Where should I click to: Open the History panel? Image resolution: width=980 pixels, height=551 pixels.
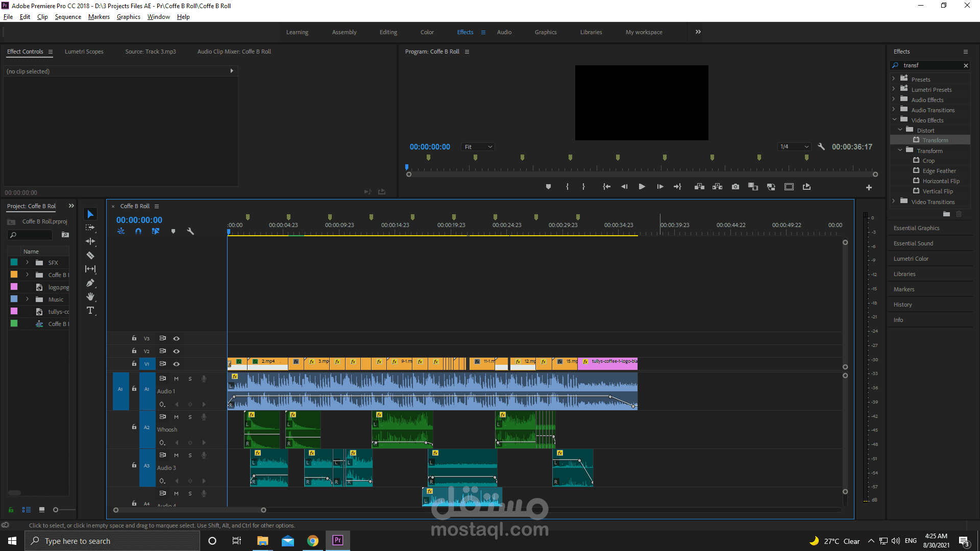coord(902,305)
